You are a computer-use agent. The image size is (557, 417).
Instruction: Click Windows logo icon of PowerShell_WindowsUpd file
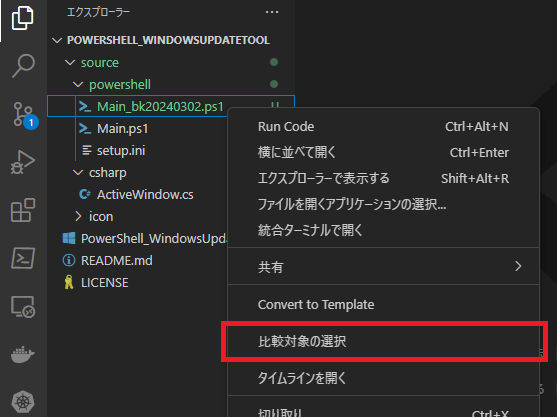(x=69, y=238)
